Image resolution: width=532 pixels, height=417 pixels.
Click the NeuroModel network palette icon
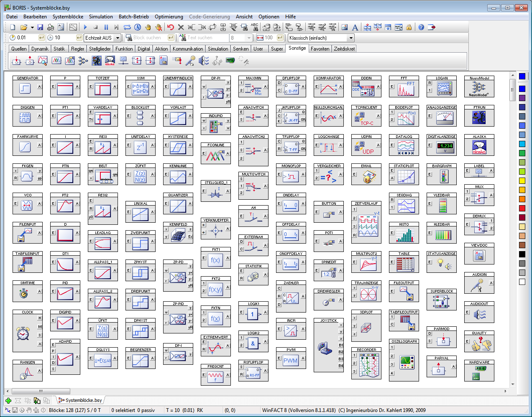83,61
